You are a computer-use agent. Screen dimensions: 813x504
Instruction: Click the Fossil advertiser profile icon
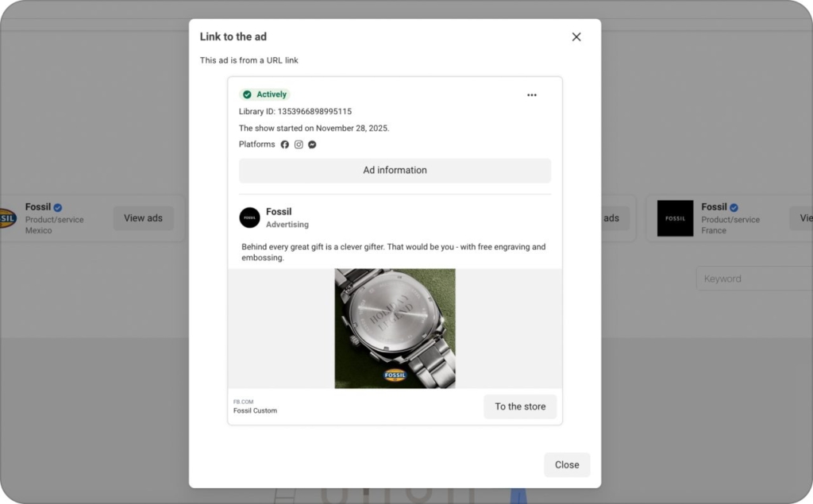249,216
